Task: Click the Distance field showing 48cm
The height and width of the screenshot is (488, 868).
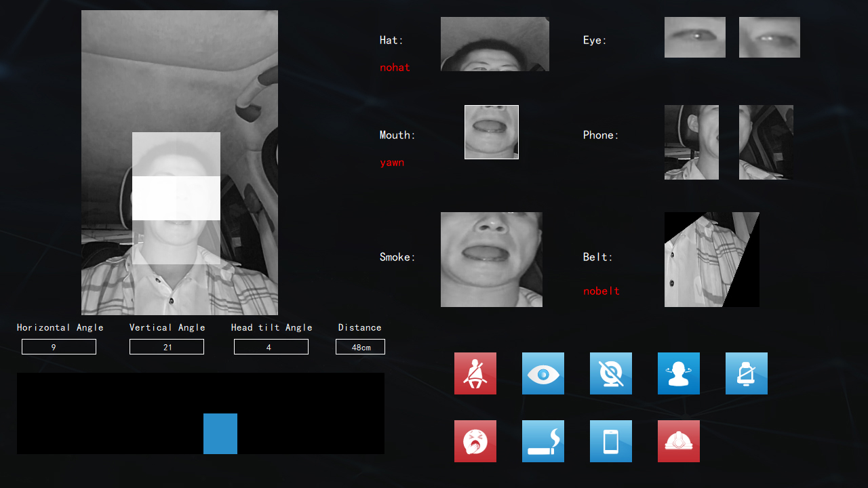Action: click(x=360, y=347)
